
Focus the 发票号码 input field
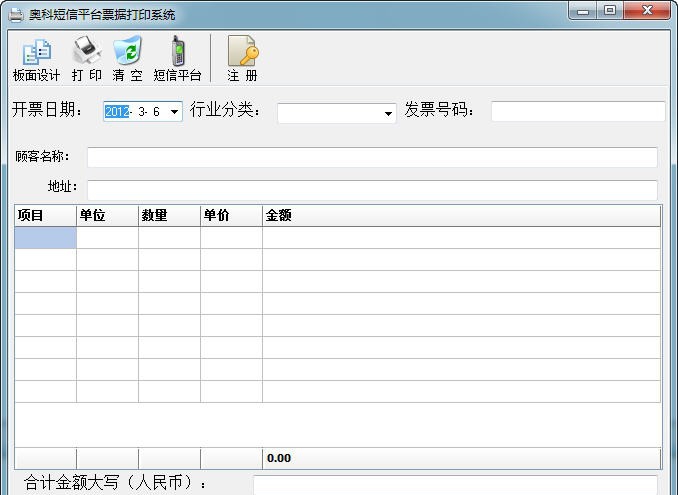tap(578, 112)
